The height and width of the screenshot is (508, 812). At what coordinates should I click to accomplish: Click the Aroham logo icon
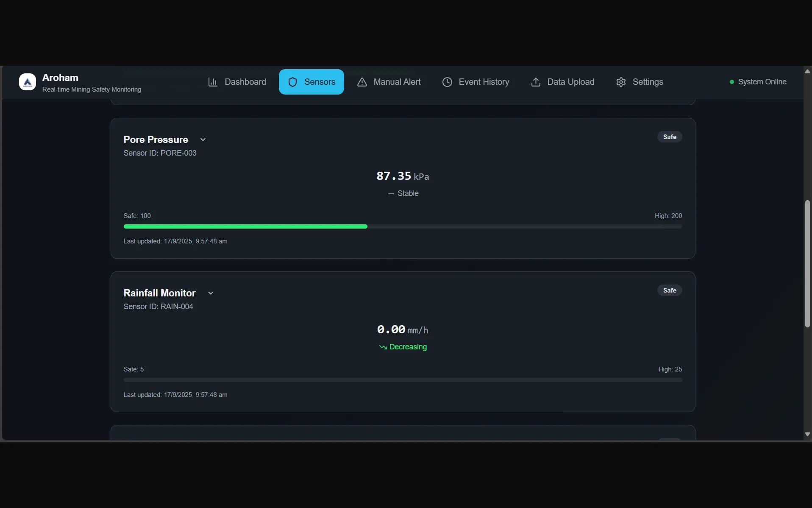[x=28, y=82]
